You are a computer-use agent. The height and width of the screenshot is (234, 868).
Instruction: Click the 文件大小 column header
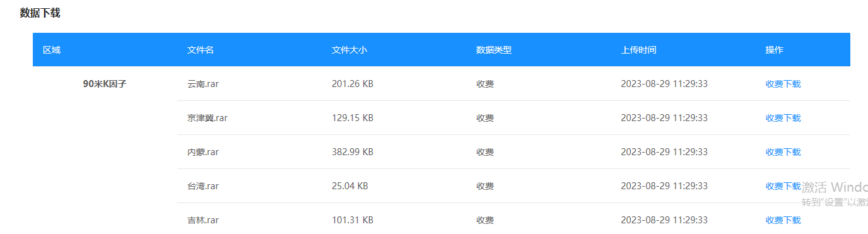[349, 50]
